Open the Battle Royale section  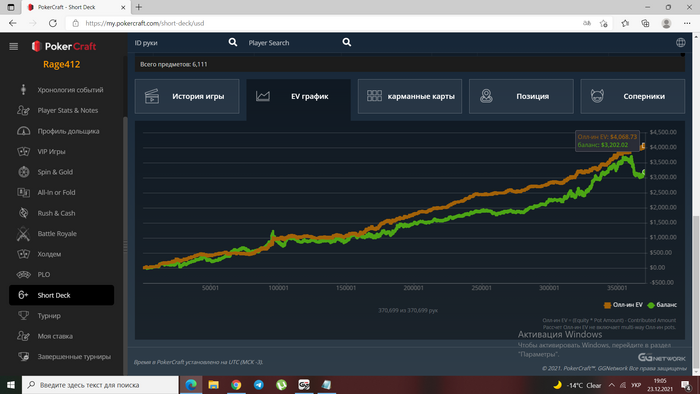pos(57,233)
